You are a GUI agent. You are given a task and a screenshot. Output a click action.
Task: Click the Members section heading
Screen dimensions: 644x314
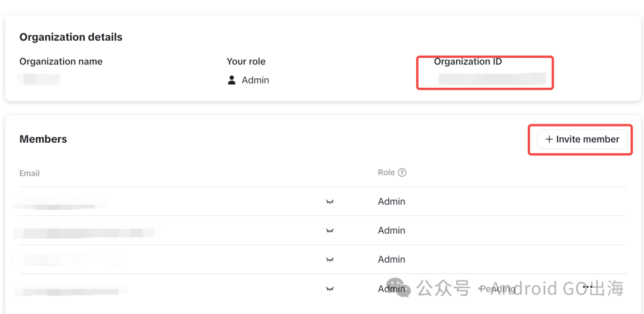[43, 139]
